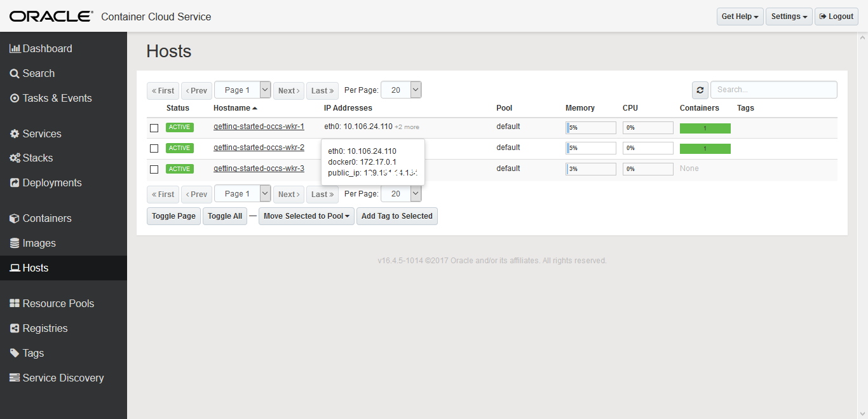Click the Registries share icon

click(15, 328)
